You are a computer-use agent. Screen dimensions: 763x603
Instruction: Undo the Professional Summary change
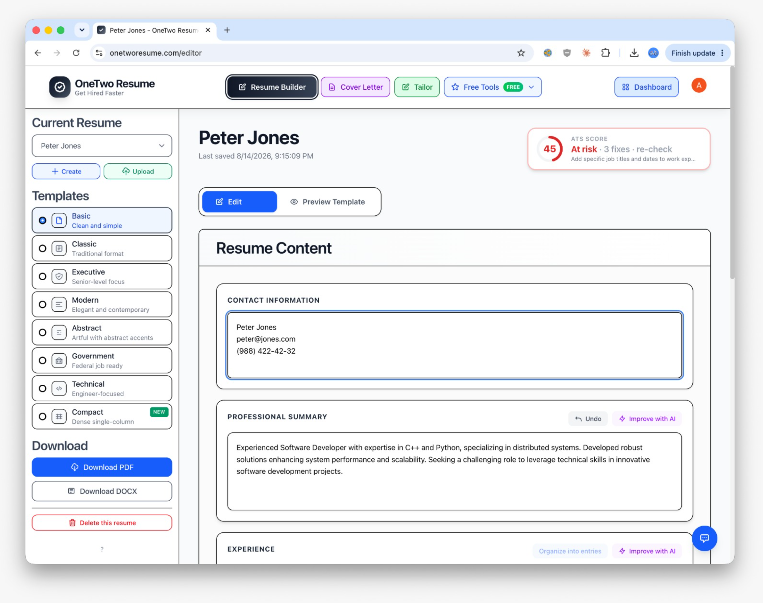pos(588,419)
